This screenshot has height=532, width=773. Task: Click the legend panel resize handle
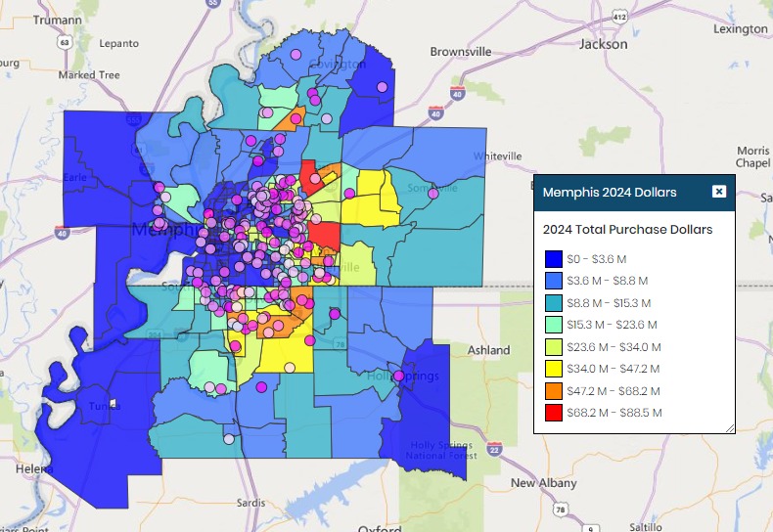(730, 428)
